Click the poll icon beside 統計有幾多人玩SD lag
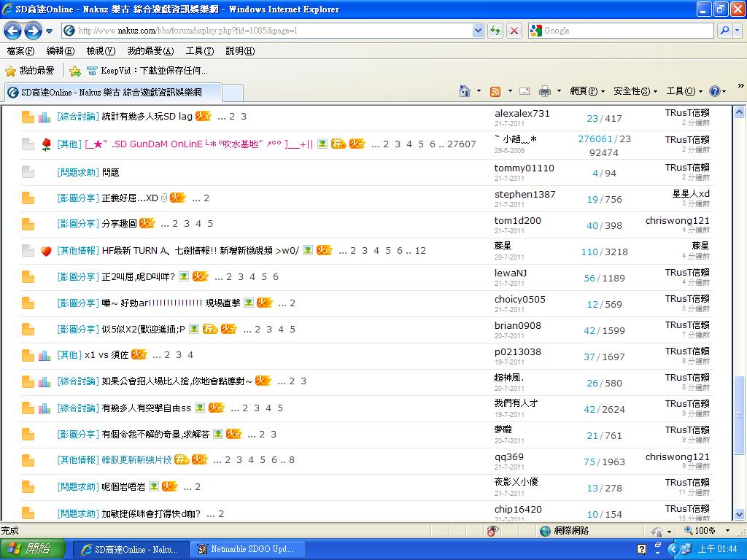This screenshot has width=747, height=560. pos(44,117)
